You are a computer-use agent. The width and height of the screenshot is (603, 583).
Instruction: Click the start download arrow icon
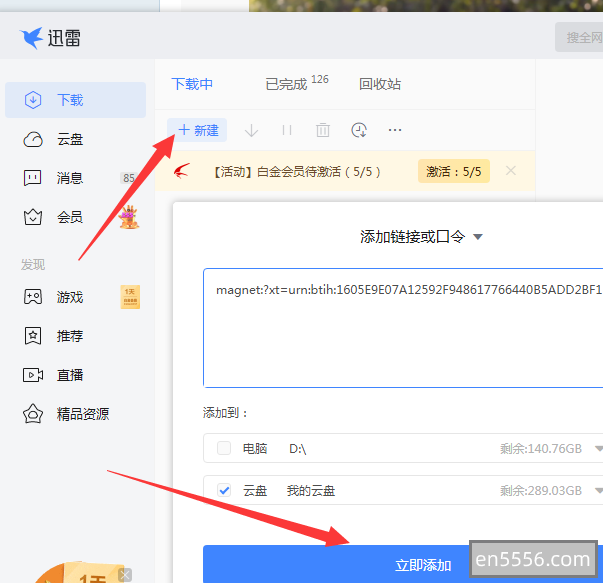point(252,130)
